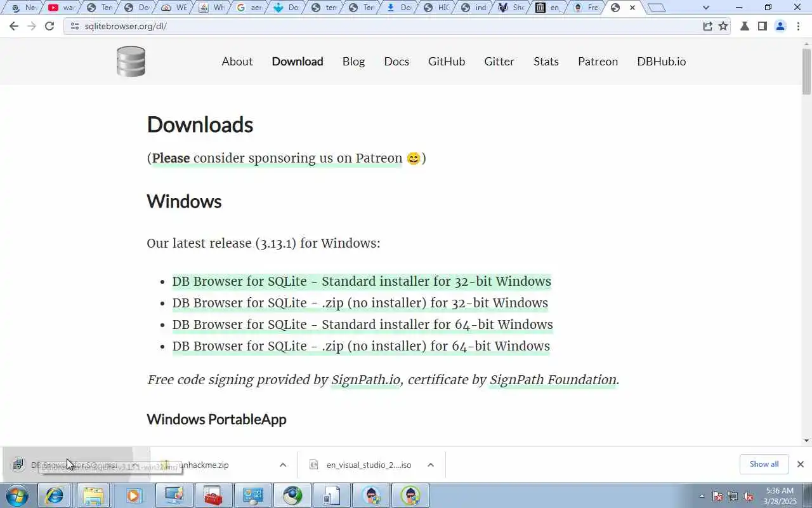Close the downloads bar
The image size is (812, 508).
801,464
